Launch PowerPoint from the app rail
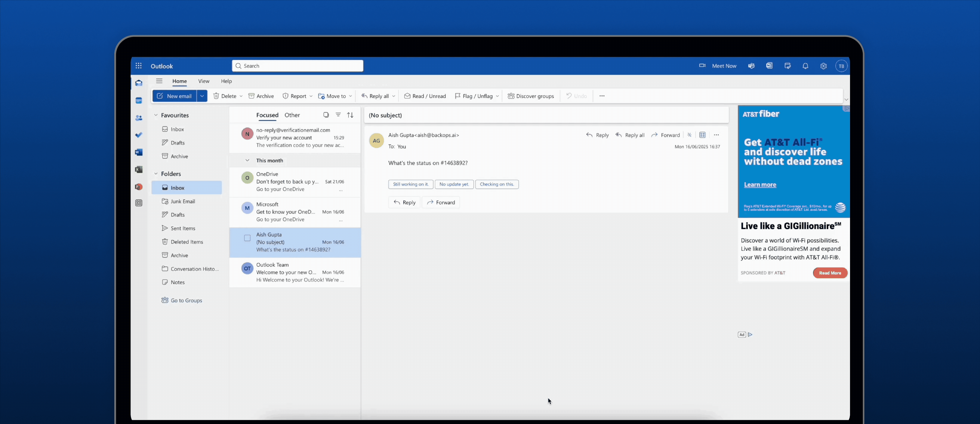This screenshot has height=424, width=980. (139, 187)
